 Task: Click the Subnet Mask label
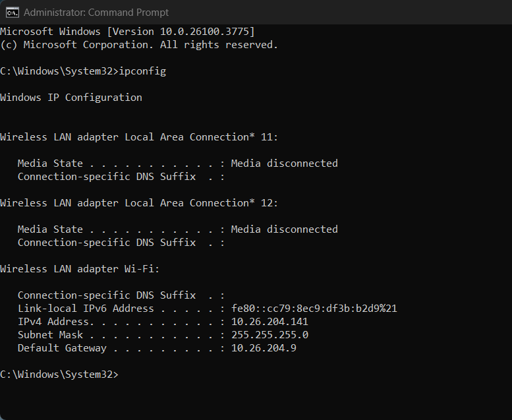(x=50, y=335)
